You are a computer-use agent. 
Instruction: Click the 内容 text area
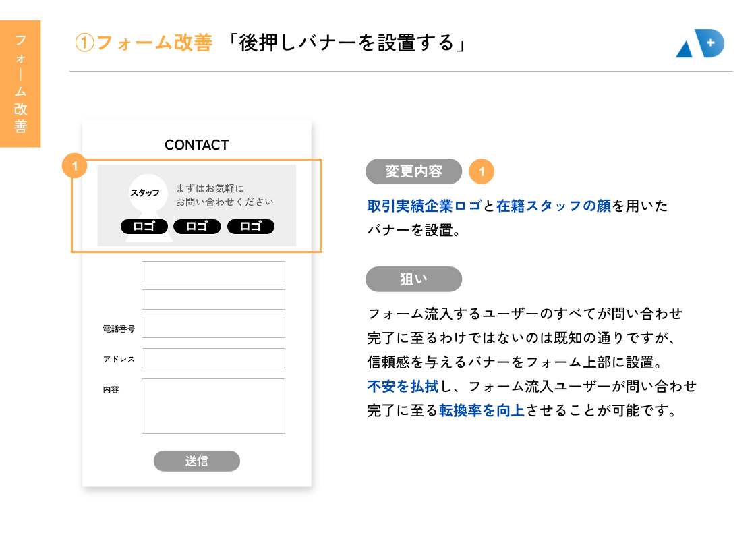point(213,406)
